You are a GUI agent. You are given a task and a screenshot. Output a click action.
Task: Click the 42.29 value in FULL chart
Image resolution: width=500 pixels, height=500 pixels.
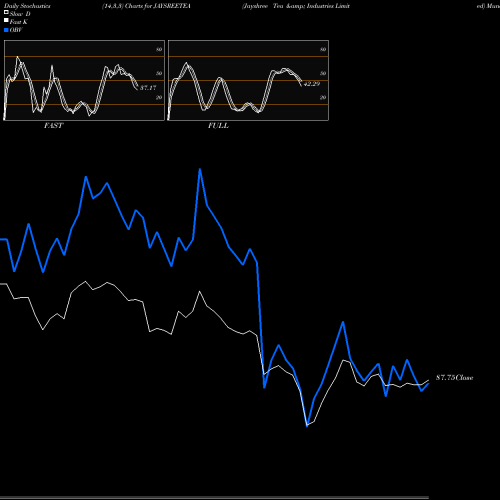pos(312,84)
